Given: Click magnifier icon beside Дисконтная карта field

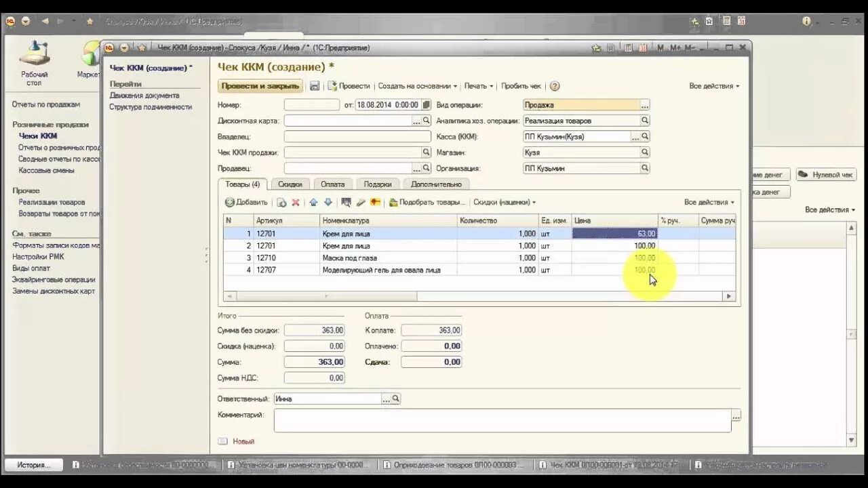Looking at the screenshot, I should pos(427,121).
